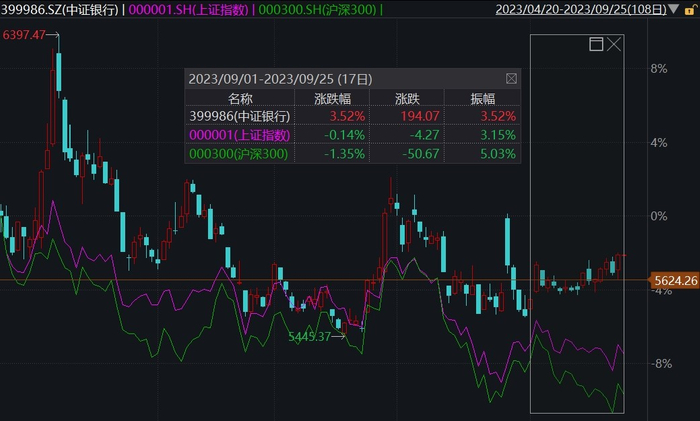Viewport: 700px width, 421px height.
Task: Click the 0% axis label
Action: pyautogui.click(x=659, y=217)
